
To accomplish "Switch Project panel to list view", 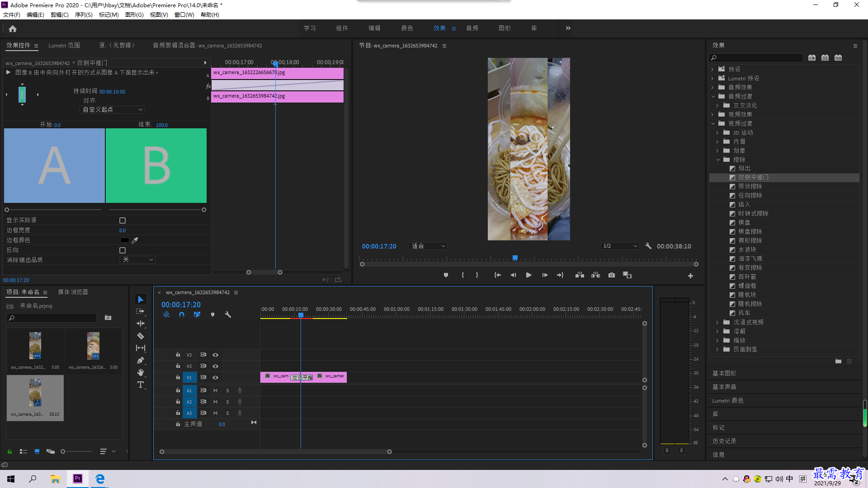I will pos(24,451).
